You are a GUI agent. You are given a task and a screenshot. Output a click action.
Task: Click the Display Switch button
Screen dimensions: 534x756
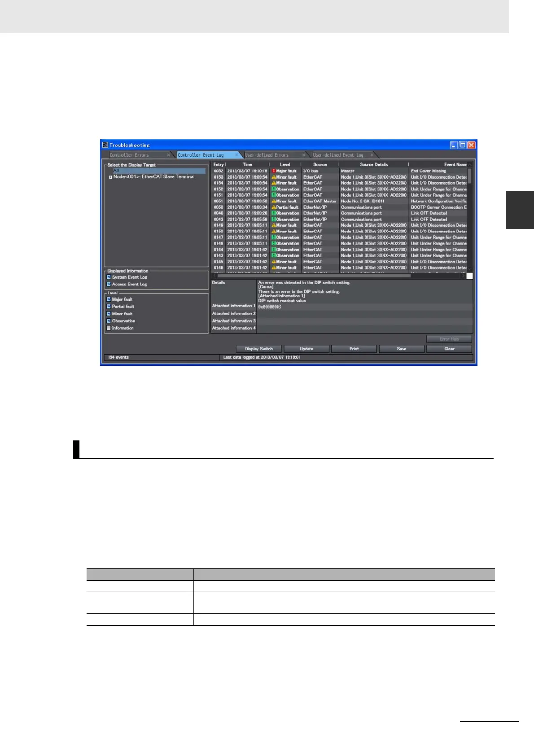coord(259,349)
